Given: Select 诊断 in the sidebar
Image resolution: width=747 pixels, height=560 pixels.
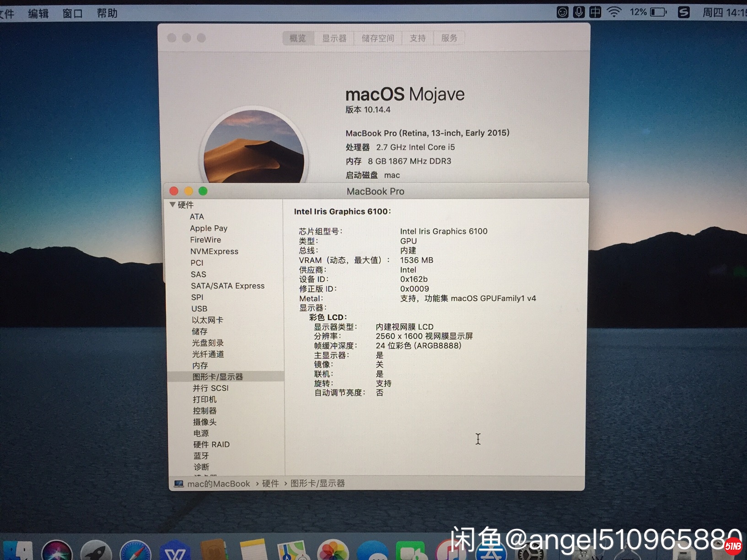Looking at the screenshot, I should tap(201, 467).
